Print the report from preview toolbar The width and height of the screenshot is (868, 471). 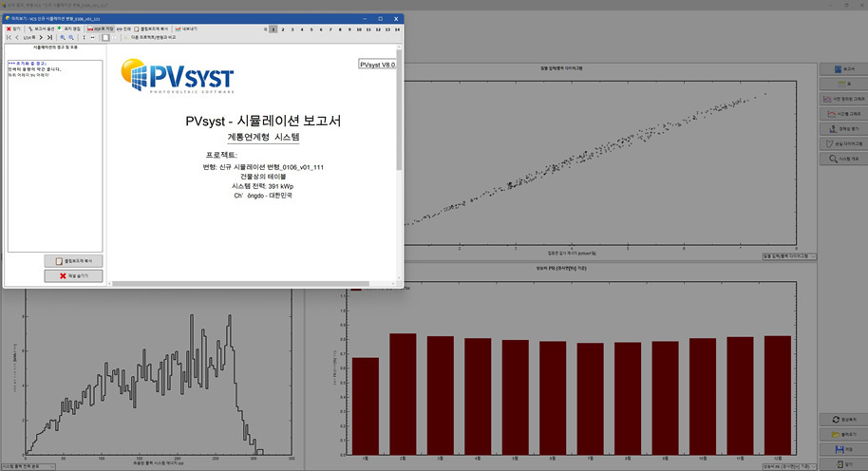coord(123,28)
